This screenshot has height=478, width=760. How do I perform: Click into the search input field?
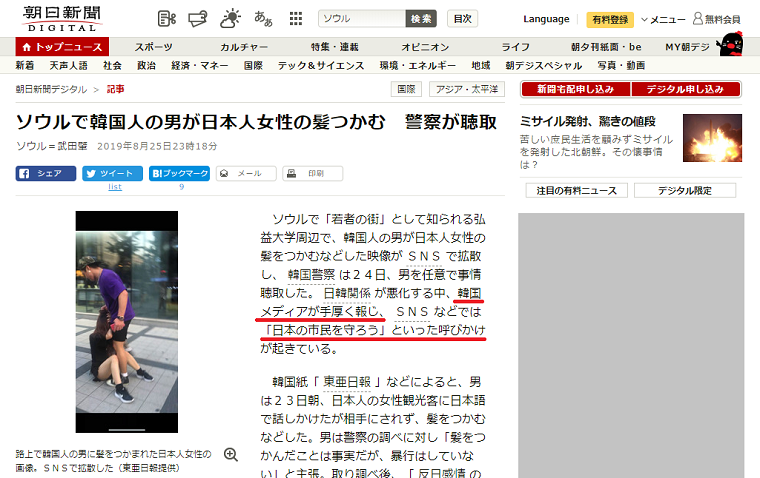click(x=362, y=19)
